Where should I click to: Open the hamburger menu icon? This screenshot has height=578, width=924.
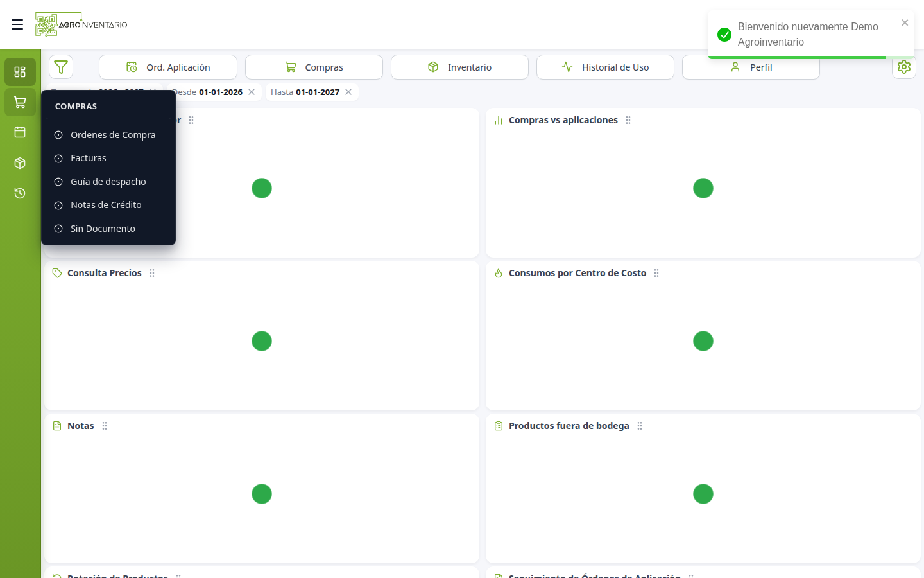tap(17, 24)
